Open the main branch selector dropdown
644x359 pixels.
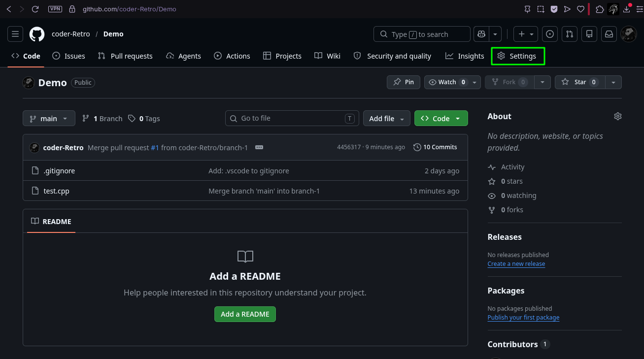(49, 118)
